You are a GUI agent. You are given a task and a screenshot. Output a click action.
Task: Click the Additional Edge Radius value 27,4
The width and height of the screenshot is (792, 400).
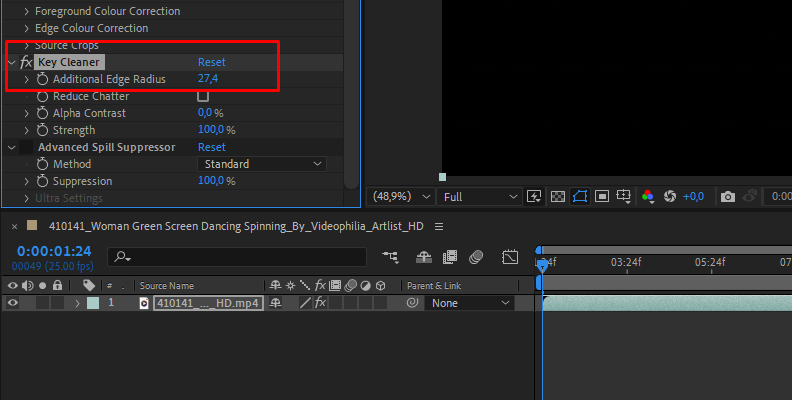point(208,79)
